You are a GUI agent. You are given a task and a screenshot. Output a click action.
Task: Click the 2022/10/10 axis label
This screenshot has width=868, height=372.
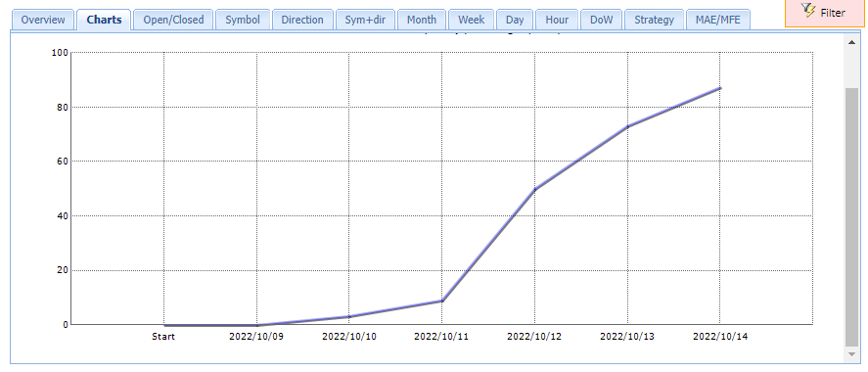[x=349, y=337]
